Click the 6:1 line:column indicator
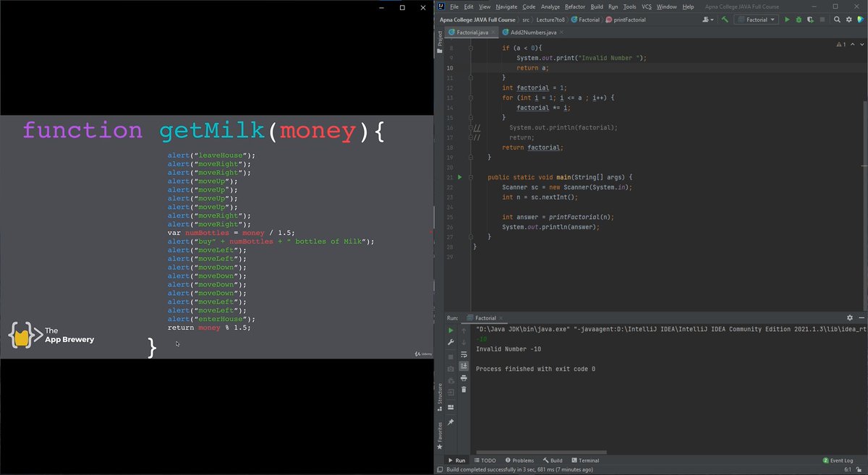 coord(847,469)
